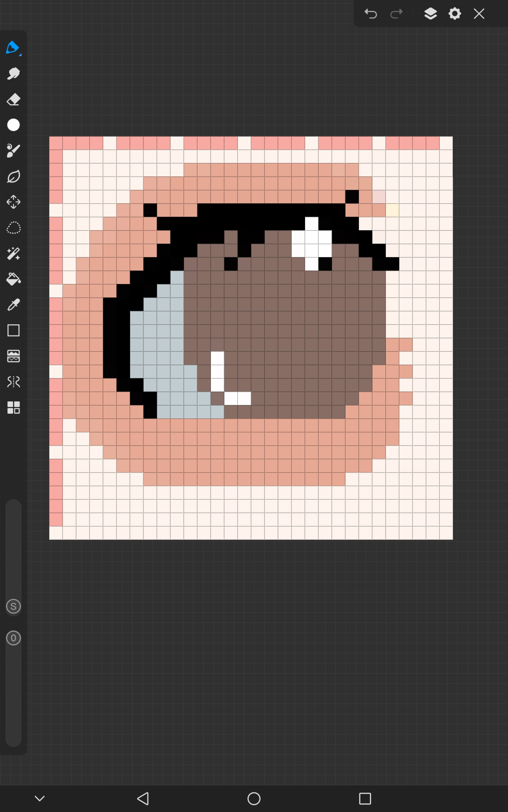Pick the dotted lasso selection tool

coord(13,228)
